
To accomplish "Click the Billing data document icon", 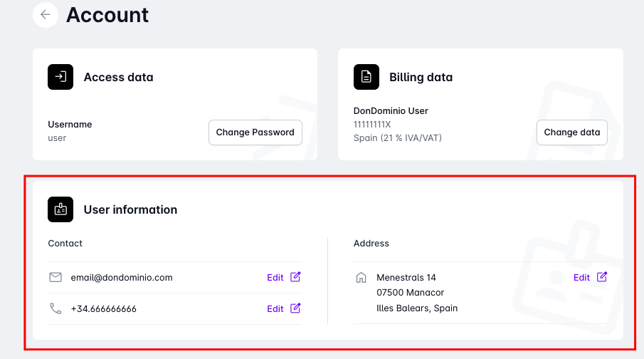I will [366, 77].
